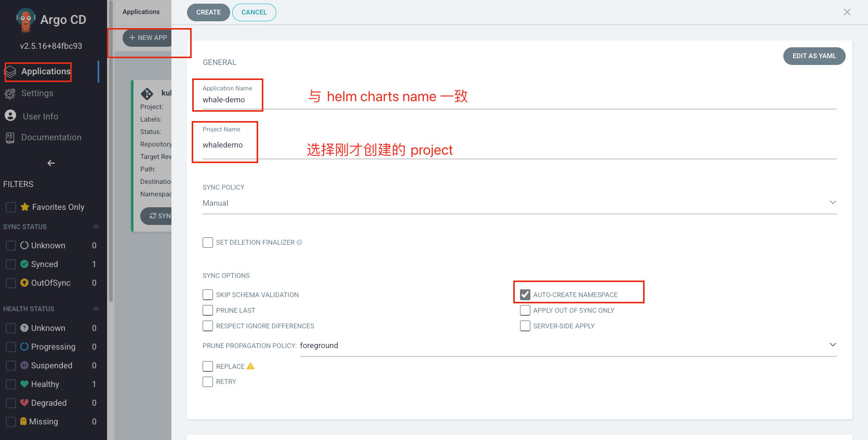This screenshot has width=868, height=440.
Task: Toggle the Retry checkbox
Action: [x=208, y=382]
